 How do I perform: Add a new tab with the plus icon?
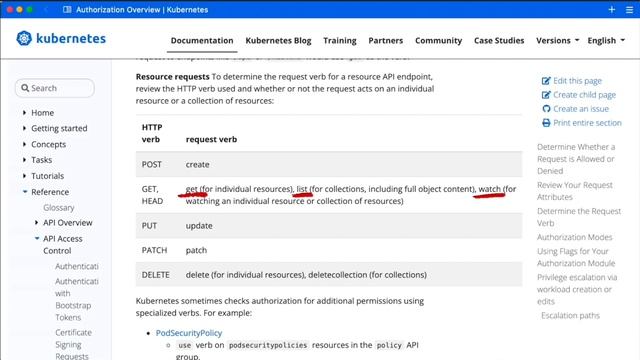[x=611, y=9]
